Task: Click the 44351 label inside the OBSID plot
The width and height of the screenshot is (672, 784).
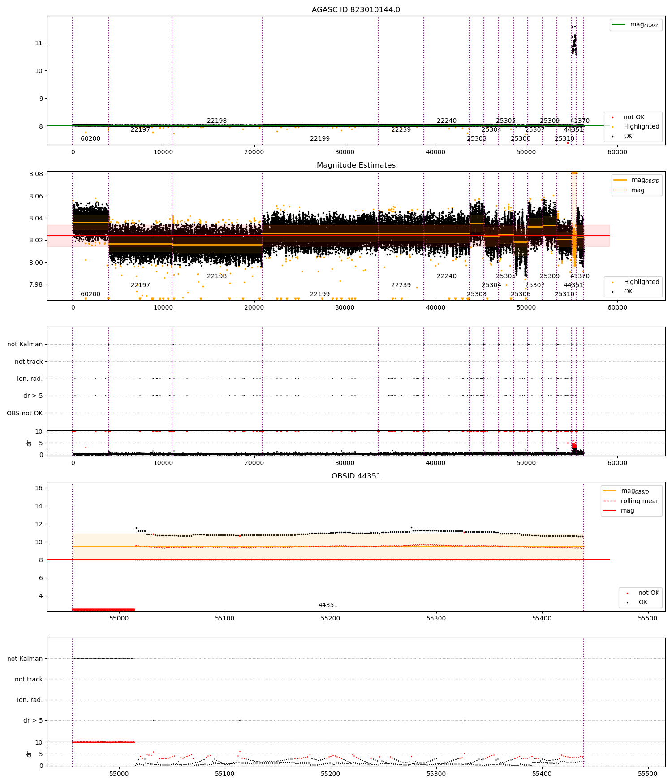Action: 328,605
